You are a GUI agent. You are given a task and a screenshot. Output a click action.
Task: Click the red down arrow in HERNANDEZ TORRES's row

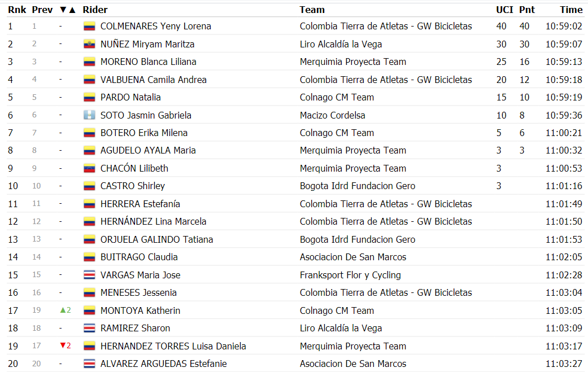point(63,345)
